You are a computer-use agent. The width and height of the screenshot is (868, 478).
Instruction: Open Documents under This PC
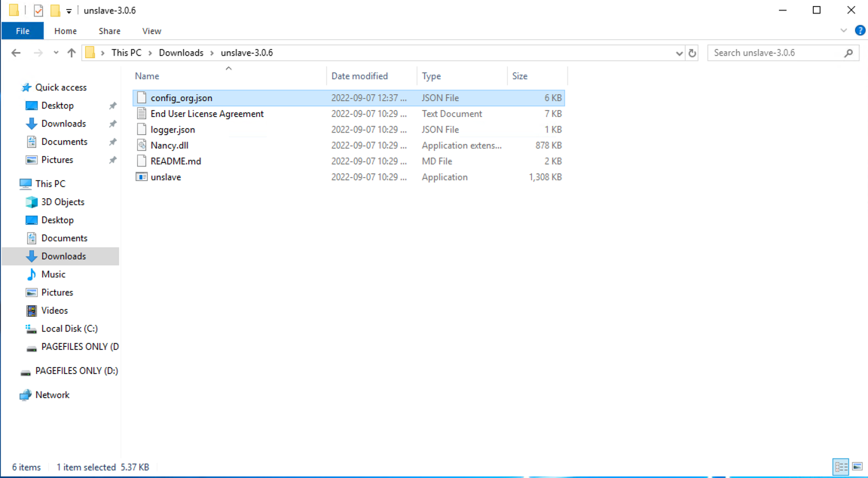(x=64, y=238)
